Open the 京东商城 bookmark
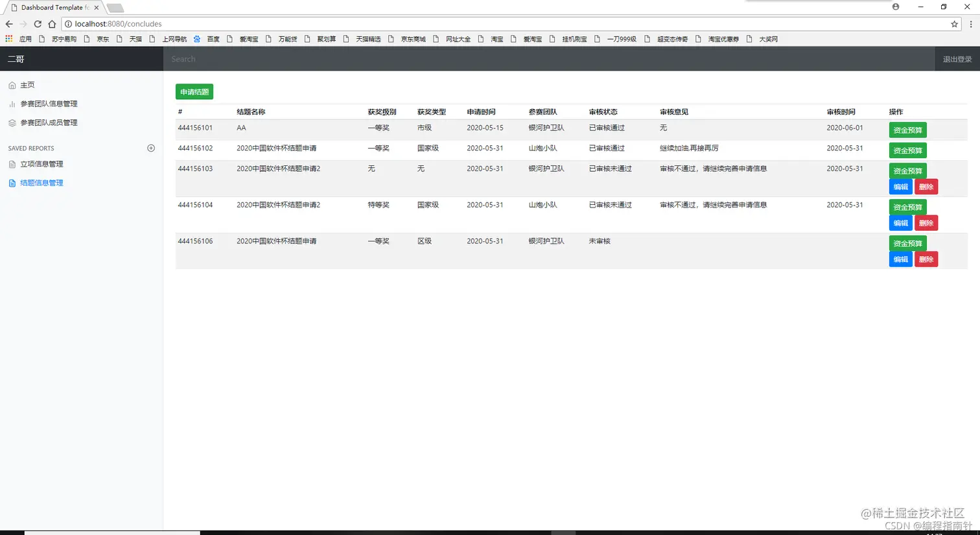The width and height of the screenshot is (980, 535). point(407,39)
